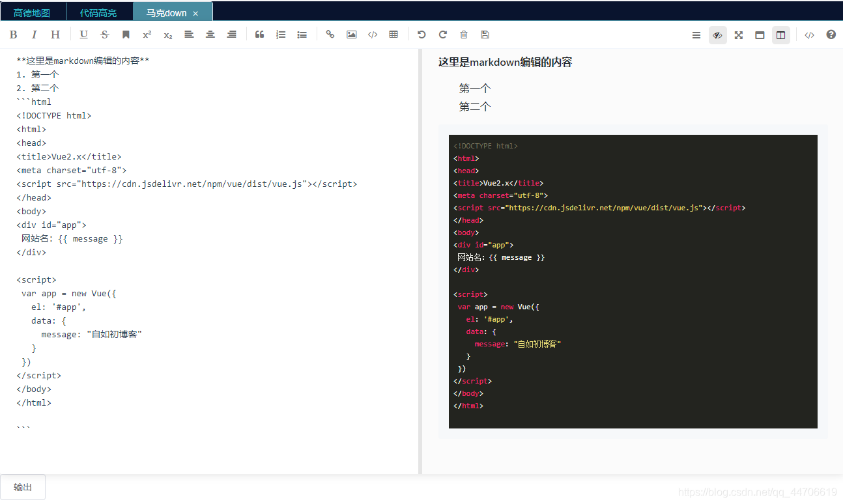Apply bold formatting from the toolbar
843x504 pixels.
click(14, 35)
